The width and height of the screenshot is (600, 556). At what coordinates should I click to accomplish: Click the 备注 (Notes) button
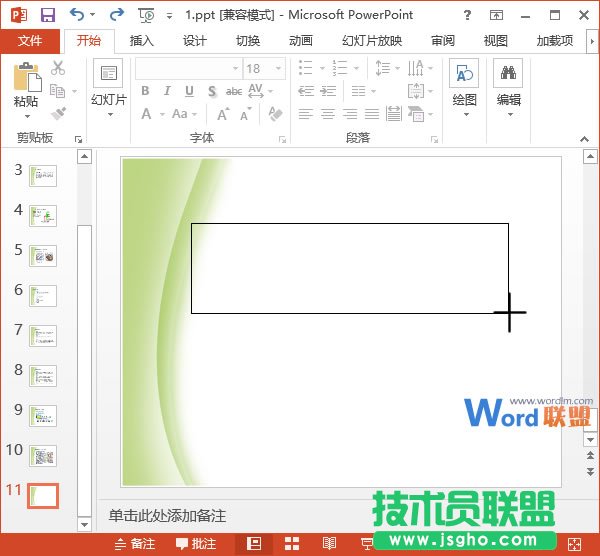pos(134,544)
